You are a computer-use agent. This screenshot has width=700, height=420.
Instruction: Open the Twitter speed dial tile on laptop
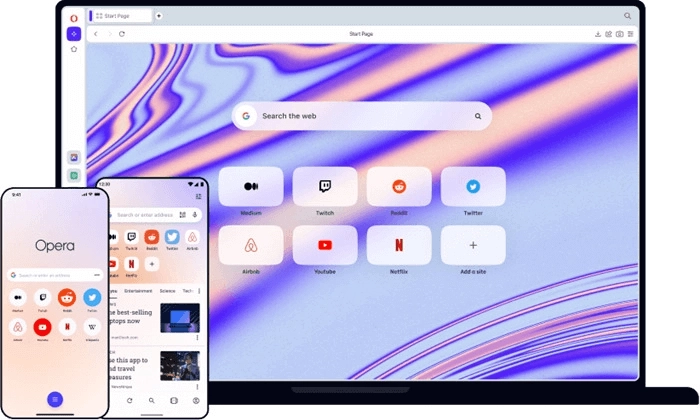tap(473, 187)
